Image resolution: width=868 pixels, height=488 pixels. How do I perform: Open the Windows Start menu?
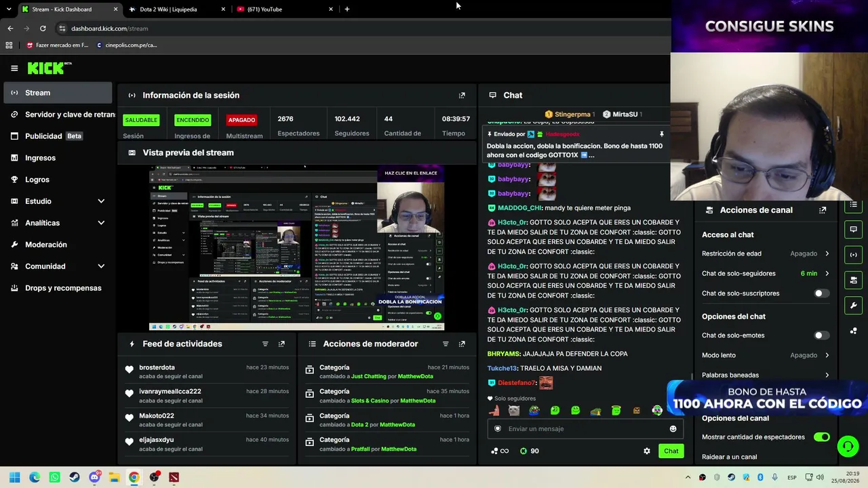(14, 477)
